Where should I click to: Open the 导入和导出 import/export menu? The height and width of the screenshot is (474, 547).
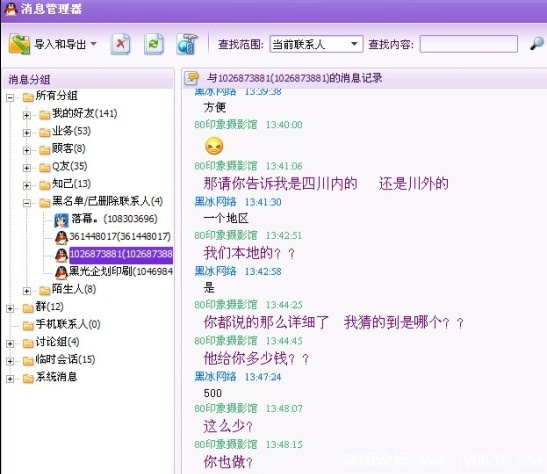click(x=65, y=44)
